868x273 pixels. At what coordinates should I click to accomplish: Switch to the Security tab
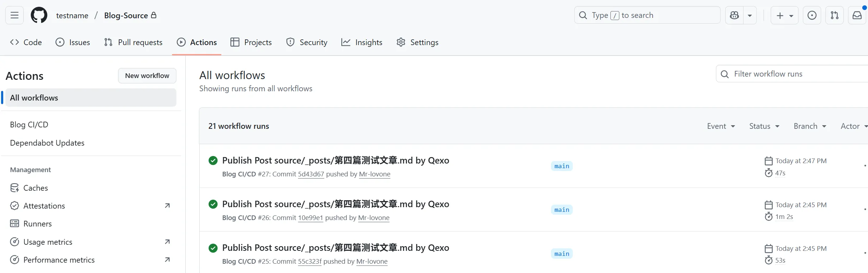[x=307, y=43]
